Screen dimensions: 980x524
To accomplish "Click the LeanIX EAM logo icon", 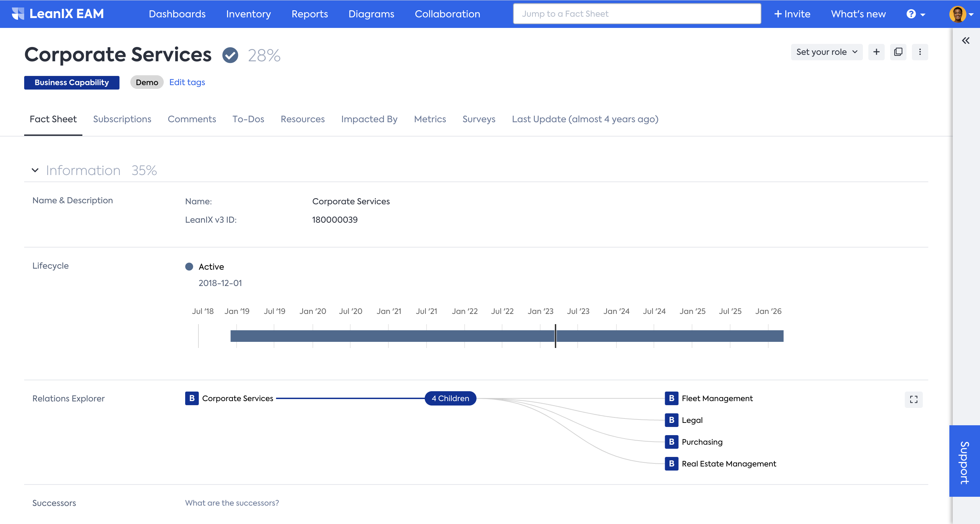I will [18, 14].
